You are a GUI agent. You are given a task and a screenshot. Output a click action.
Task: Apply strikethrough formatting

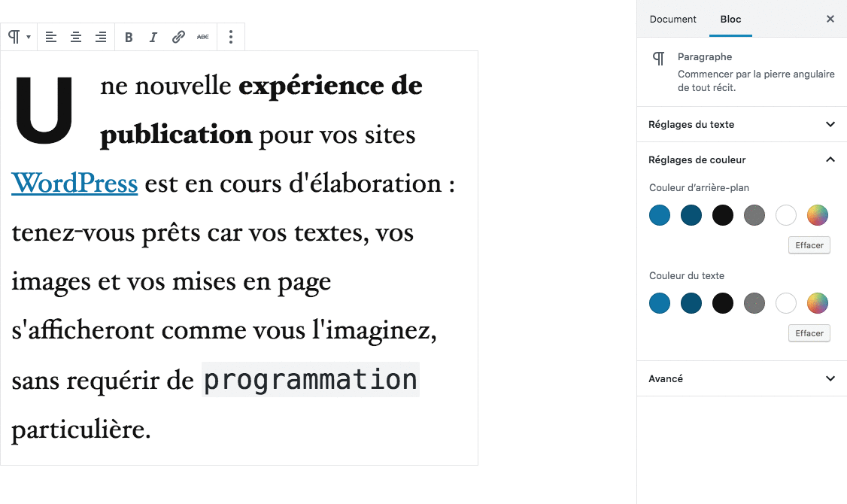pyautogui.click(x=203, y=37)
